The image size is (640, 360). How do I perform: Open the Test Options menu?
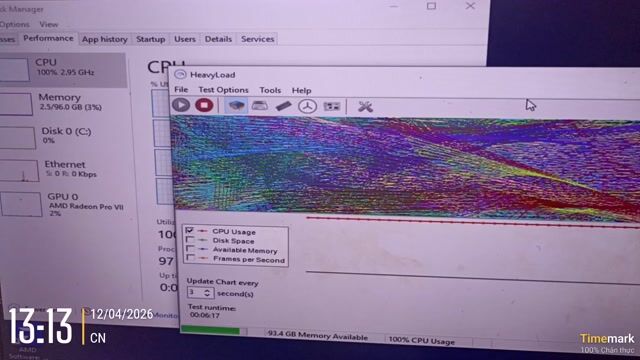click(x=223, y=90)
